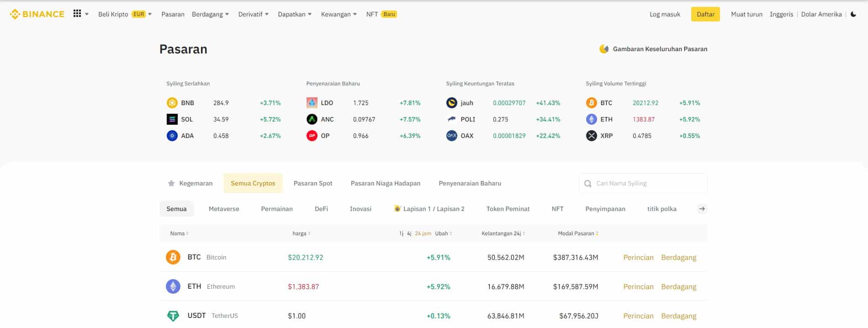Switch to the Kegemaran tab
This screenshot has width=868, height=328.
tap(190, 183)
